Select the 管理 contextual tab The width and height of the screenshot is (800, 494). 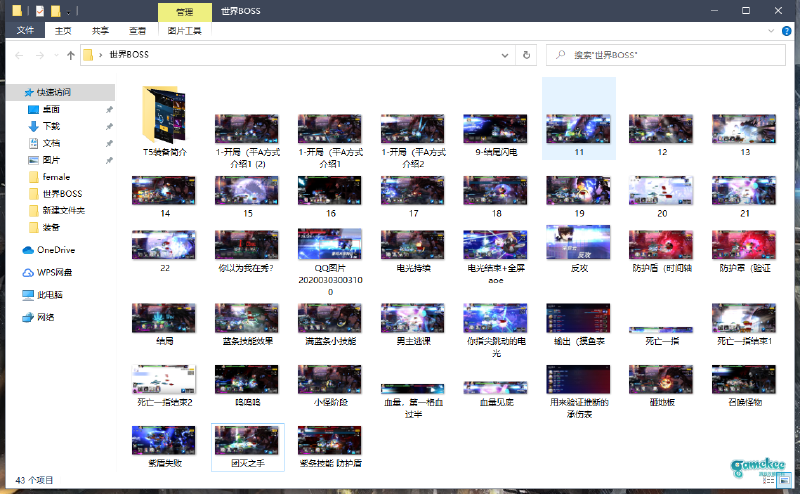pyautogui.click(x=185, y=12)
